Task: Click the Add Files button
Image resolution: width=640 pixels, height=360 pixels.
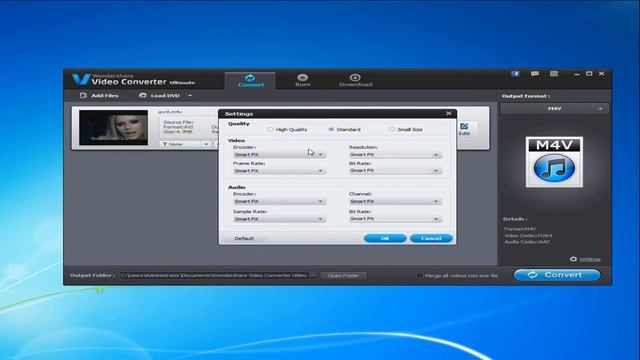Action: click(x=99, y=96)
